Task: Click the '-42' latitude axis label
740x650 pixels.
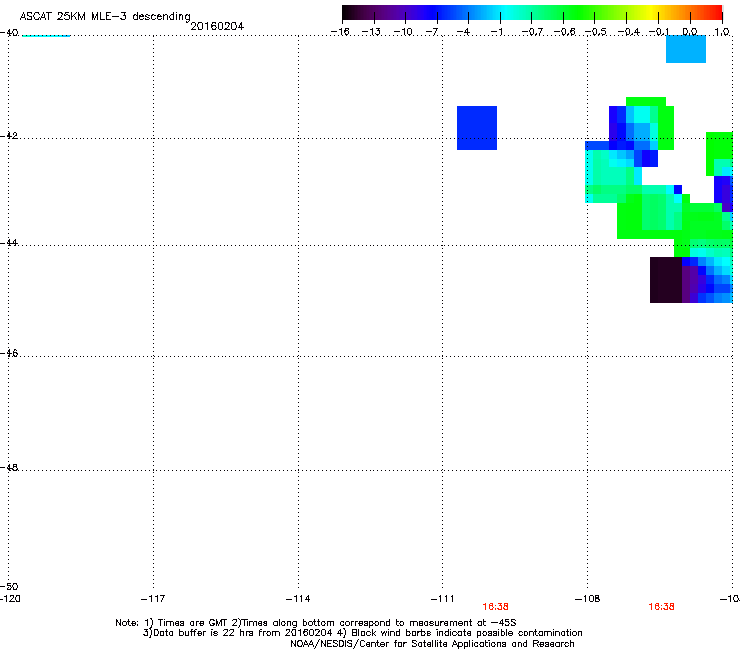Action: (x=9, y=135)
